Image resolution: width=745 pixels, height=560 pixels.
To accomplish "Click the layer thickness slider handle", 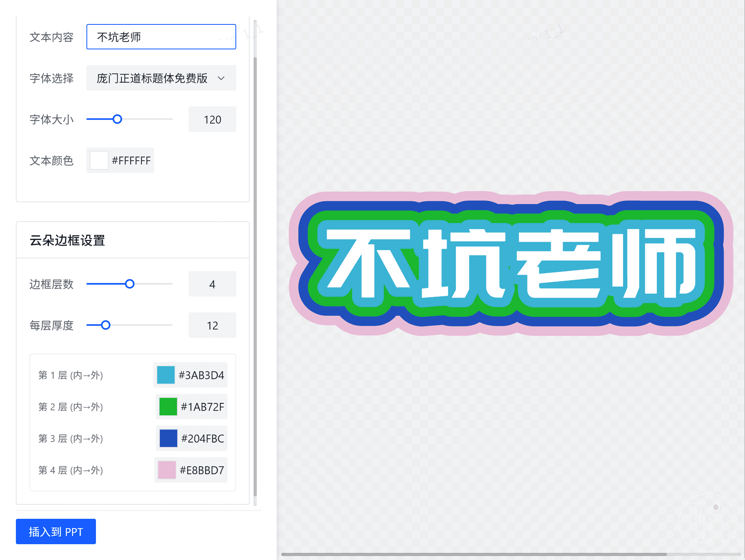I will (x=106, y=325).
